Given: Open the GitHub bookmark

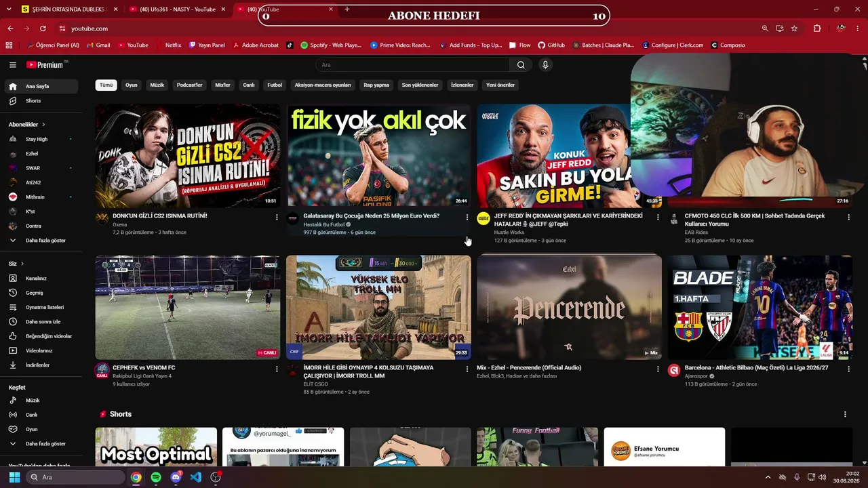Looking at the screenshot, I should click(551, 45).
